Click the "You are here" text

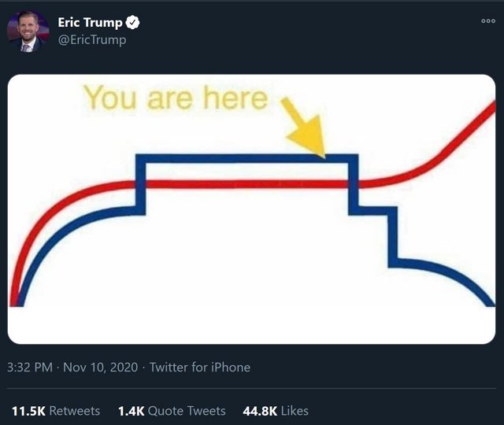(x=175, y=99)
